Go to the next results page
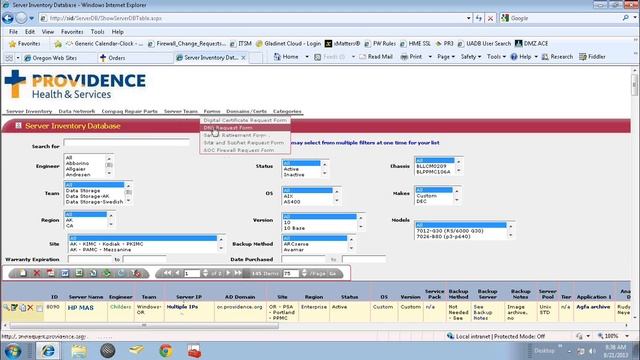The width and height of the screenshot is (640, 360). coord(228,273)
